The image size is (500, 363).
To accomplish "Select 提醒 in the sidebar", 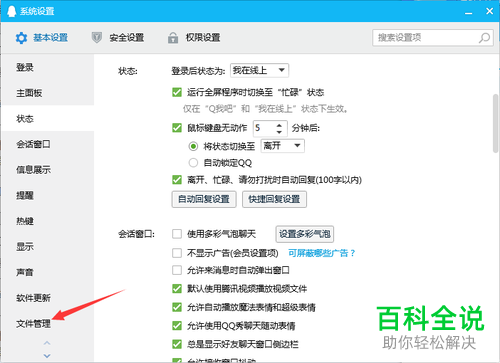I will pyautogui.click(x=48, y=195).
